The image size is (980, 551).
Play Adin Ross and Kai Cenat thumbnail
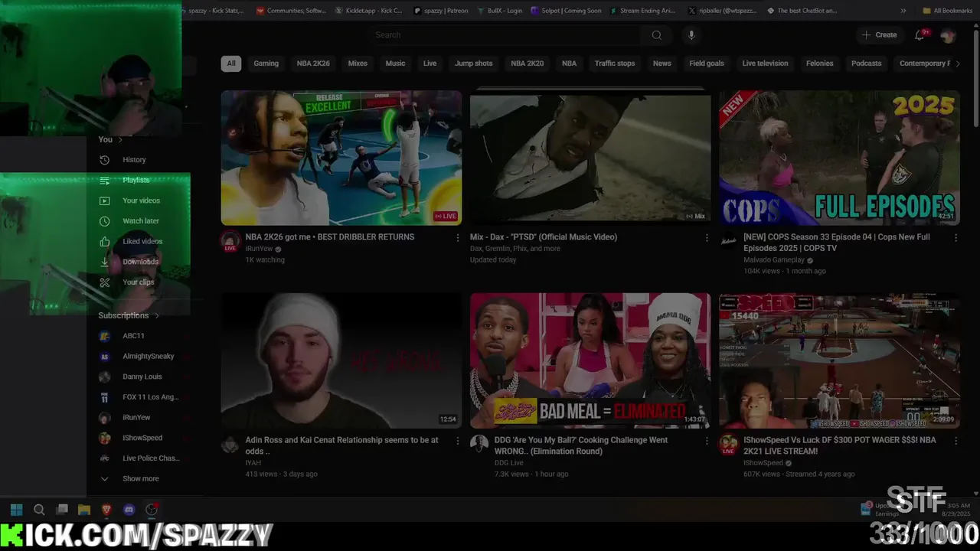tap(341, 360)
